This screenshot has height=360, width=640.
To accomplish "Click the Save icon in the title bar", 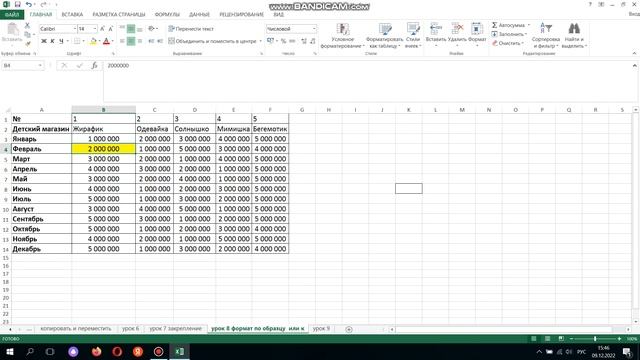I will click(x=18, y=4).
